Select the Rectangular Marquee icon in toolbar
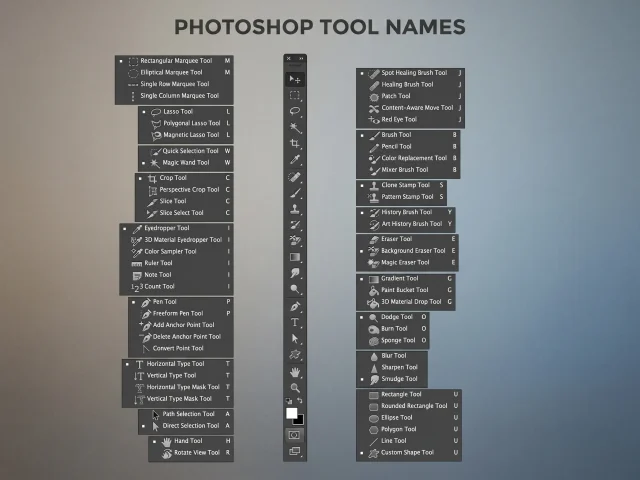640x480 pixels. 295,96
